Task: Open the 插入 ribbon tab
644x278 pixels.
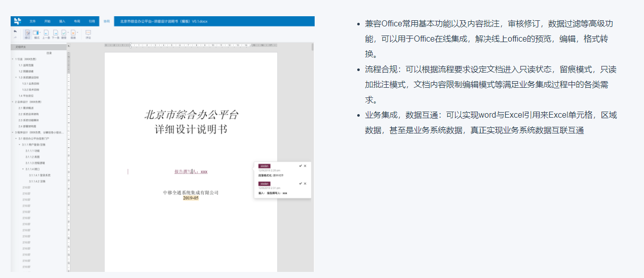Action: click(x=62, y=21)
